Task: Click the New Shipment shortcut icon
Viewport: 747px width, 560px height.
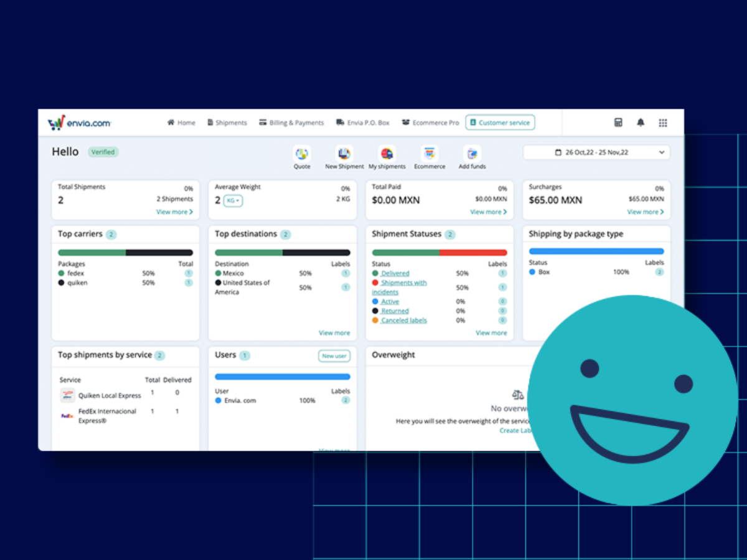Action: [x=344, y=154]
